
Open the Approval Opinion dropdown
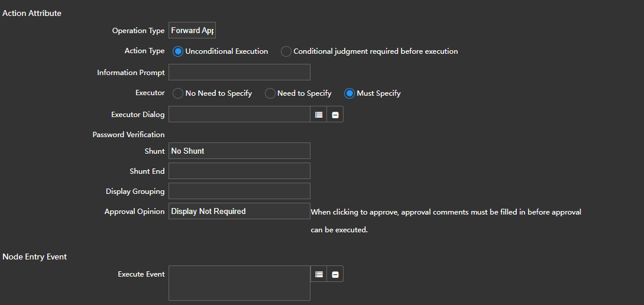point(239,212)
